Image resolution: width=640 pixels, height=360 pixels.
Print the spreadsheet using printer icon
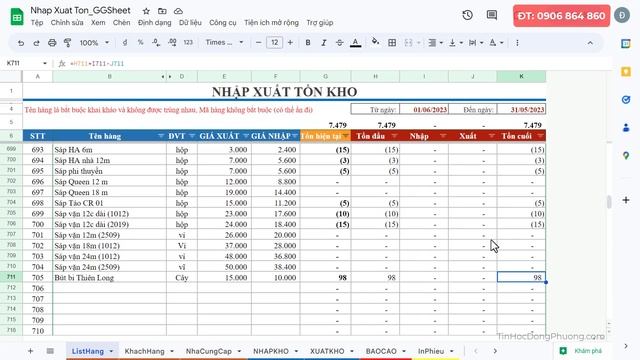tap(52, 42)
